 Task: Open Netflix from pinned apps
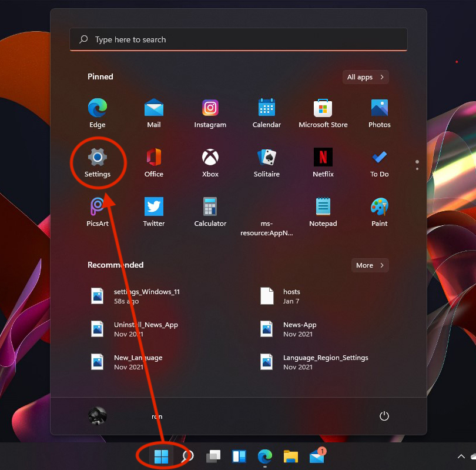coord(323,162)
